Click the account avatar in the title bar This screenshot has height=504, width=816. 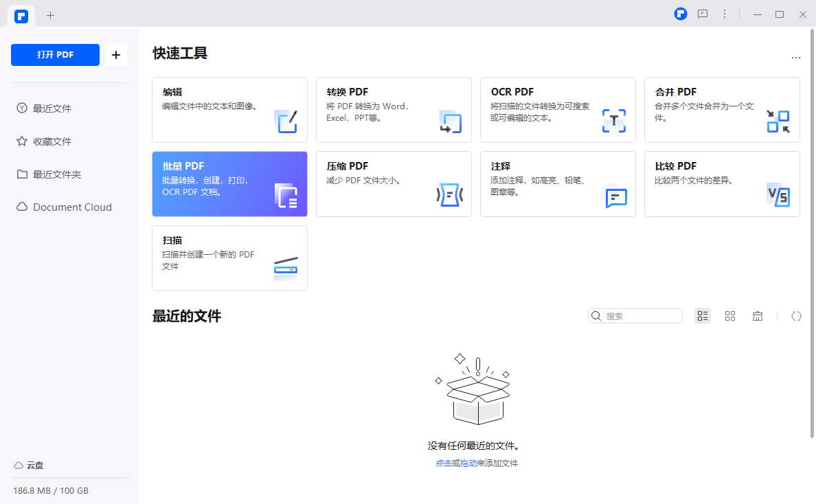click(680, 14)
